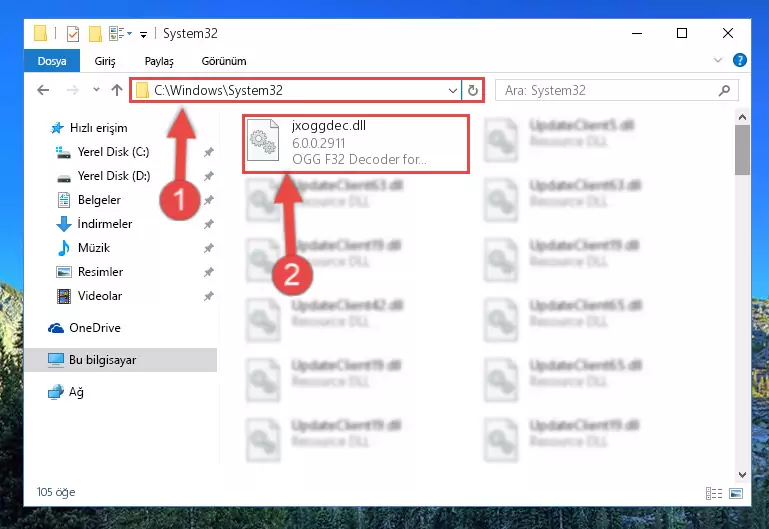
Task: Click pin icon next to Yerel Disk (C:)
Action: (209, 152)
